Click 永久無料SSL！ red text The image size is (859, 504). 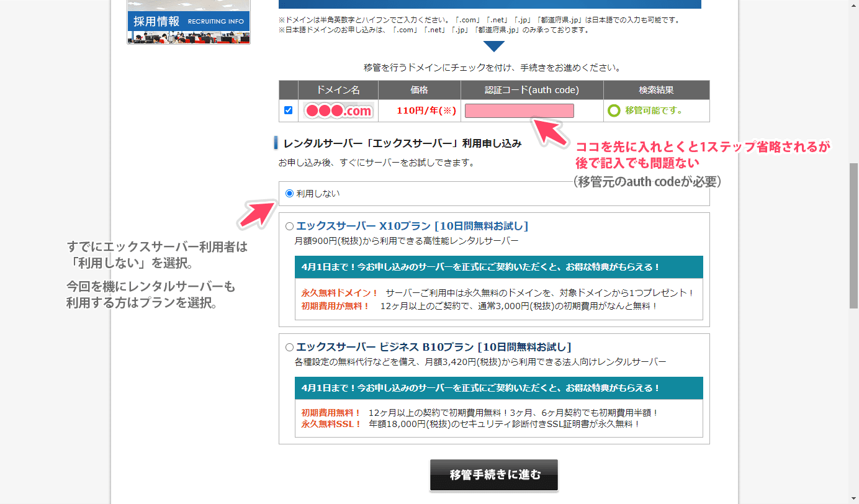(331, 425)
